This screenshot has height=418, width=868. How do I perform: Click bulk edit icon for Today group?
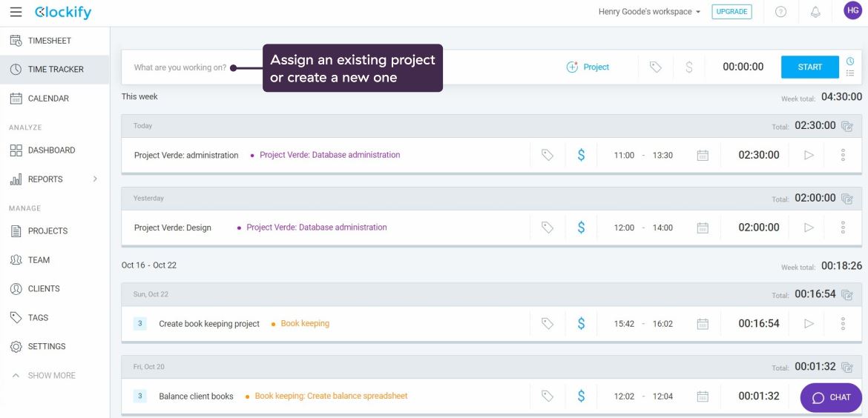point(847,126)
